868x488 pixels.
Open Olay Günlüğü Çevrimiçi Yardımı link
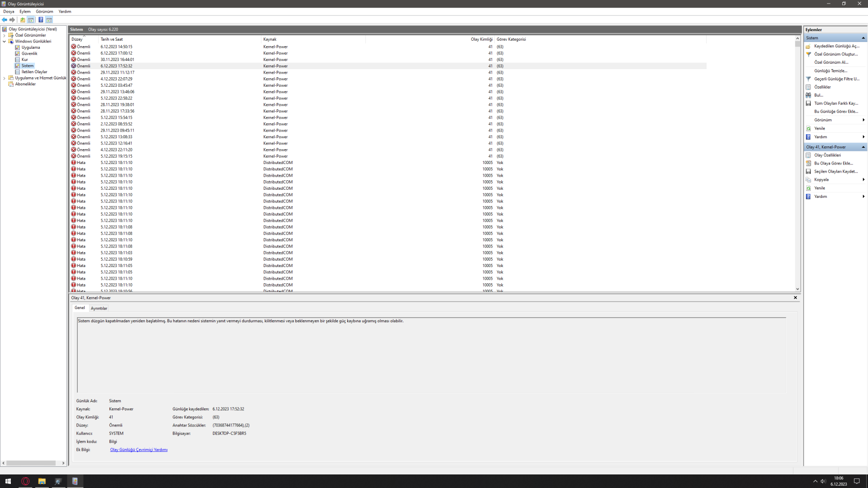pos(139,450)
